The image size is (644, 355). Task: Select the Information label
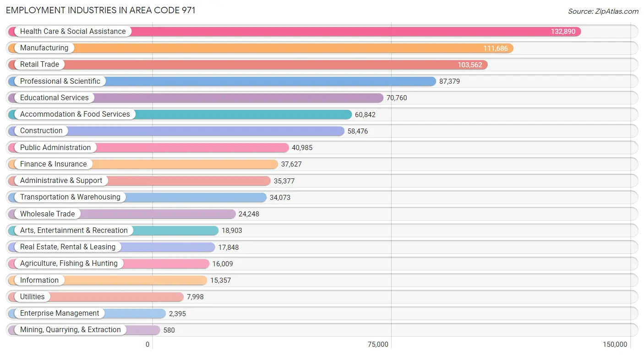pyautogui.click(x=39, y=280)
